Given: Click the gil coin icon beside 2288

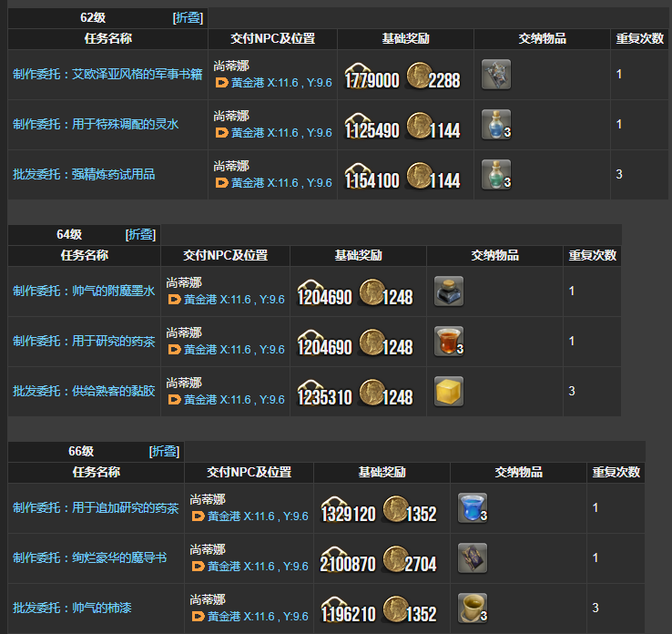Looking at the screenshot, I should (419, 76).
